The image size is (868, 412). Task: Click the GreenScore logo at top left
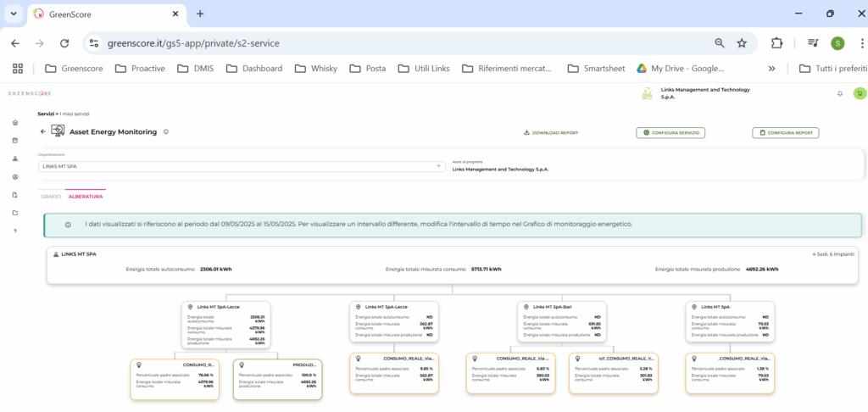[30, 93]
